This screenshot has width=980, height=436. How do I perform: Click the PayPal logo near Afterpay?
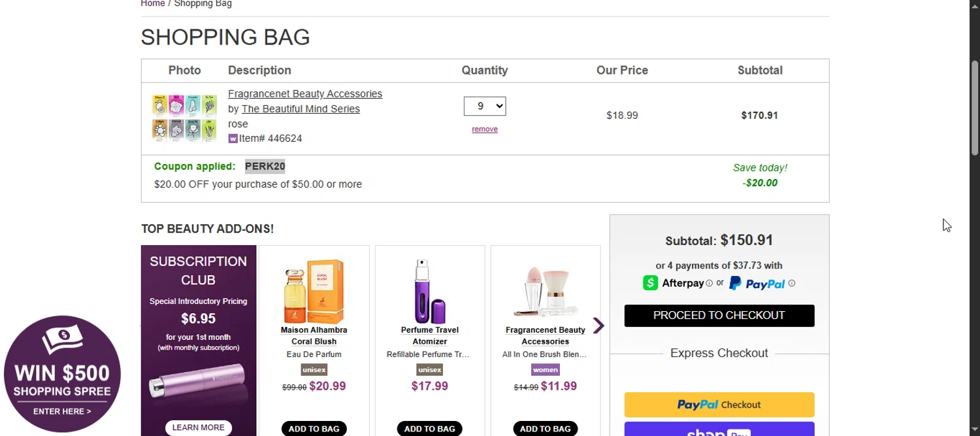pos(757,283)
